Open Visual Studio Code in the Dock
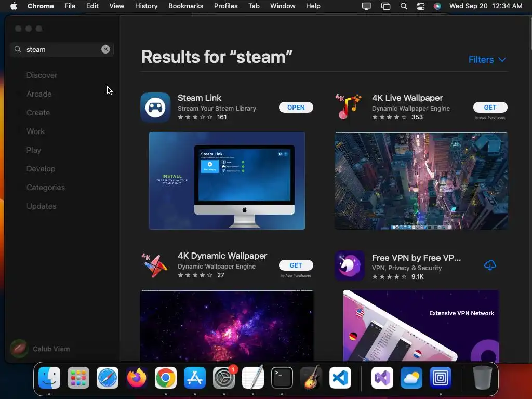Screen dimensions: 532x399 click(x=340, y=377)
